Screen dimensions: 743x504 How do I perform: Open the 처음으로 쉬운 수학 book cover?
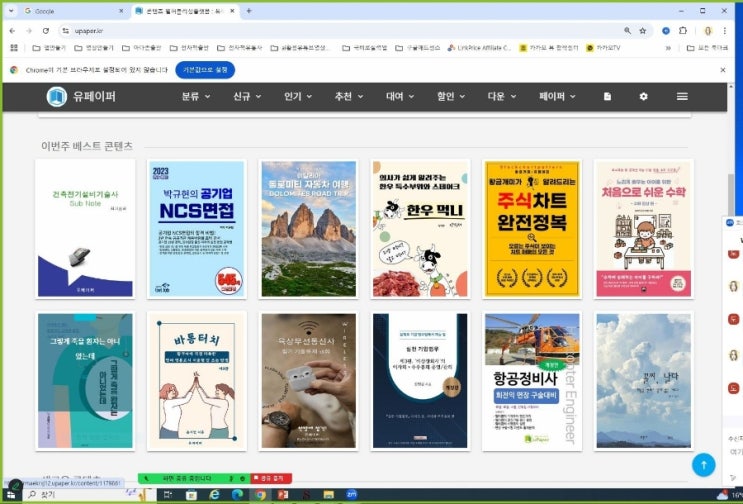coord(643,229)
